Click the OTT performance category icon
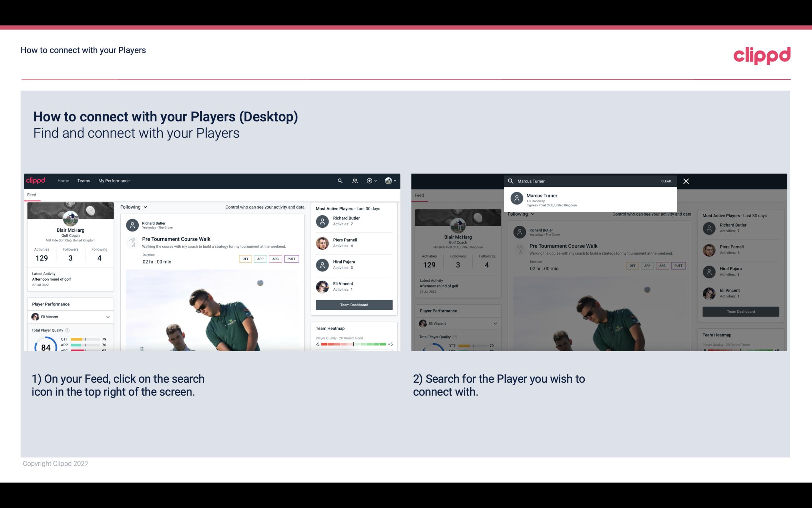Screen dimensions: 812x508 [x=244, y=259]
